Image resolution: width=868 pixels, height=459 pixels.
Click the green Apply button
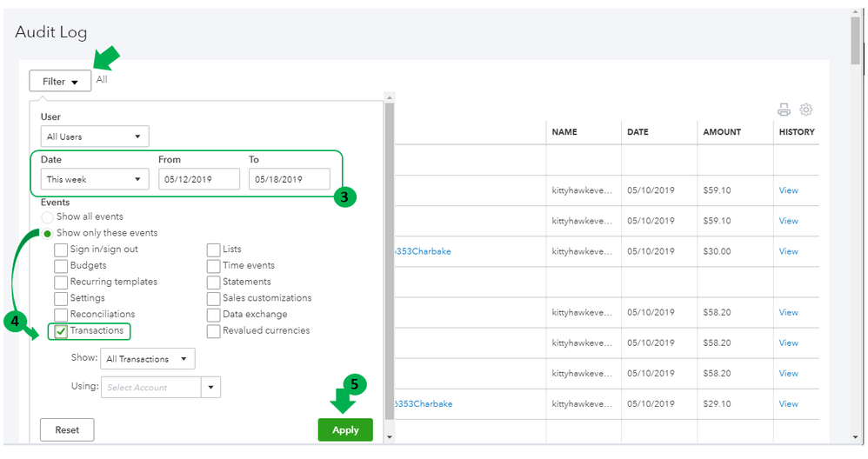click(x=345, y=429)
